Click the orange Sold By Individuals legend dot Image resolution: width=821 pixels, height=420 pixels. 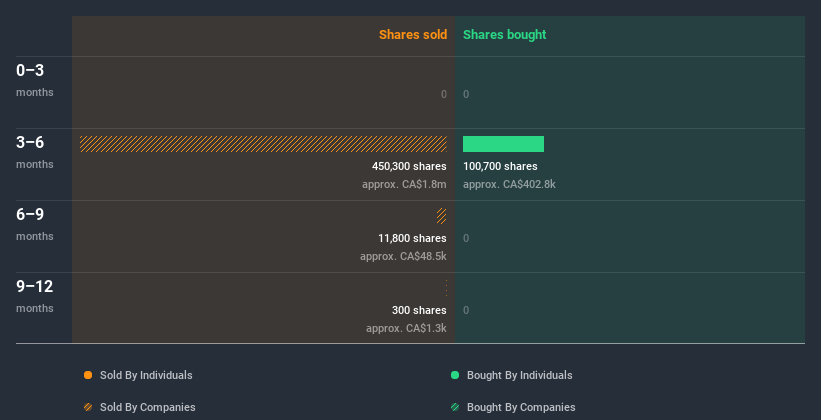click(88, 375)
